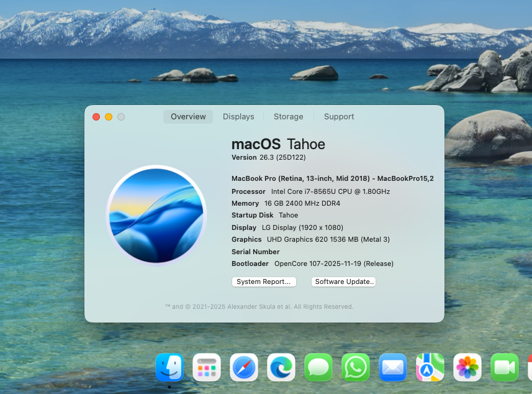Click the Alexander Skula copyright notice
The image size is (532, 394).
(x=259, y=307)
